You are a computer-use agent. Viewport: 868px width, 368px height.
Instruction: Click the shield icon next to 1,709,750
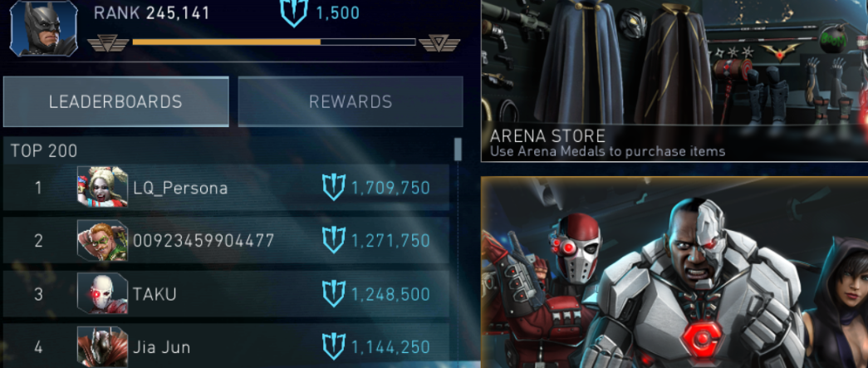coord(334,188)
